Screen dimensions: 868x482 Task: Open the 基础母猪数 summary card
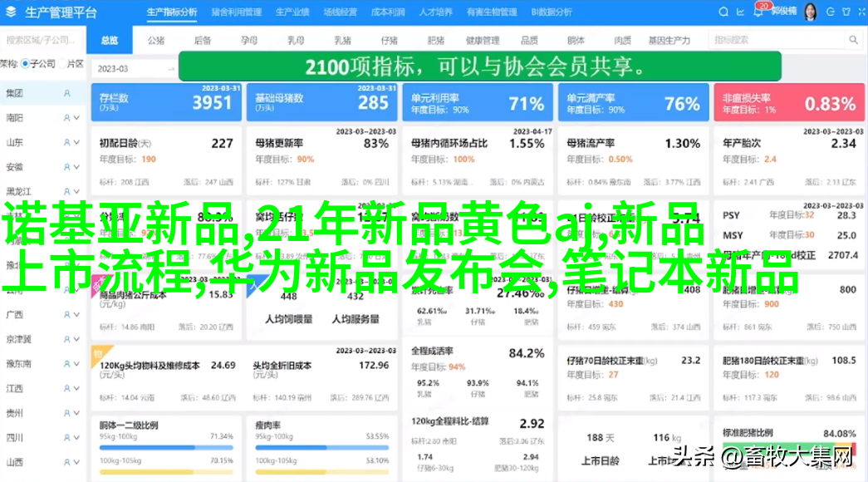pos(322,102)
